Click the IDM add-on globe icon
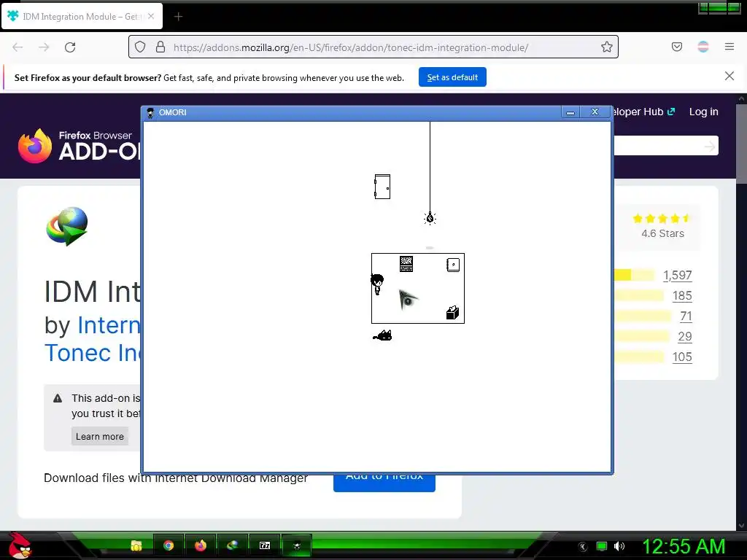This screenshot has width=747, height=560. point(67,226)
